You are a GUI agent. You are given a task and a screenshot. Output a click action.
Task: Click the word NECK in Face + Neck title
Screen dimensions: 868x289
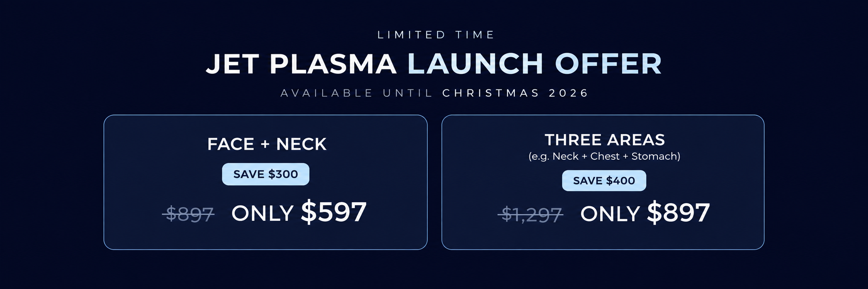tap(301, 144)
